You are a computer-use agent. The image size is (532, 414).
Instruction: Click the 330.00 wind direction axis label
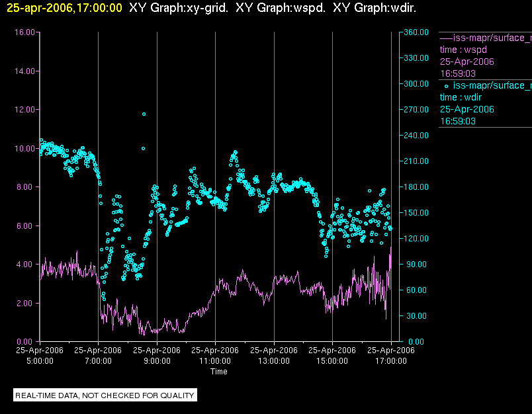point(416,58)
